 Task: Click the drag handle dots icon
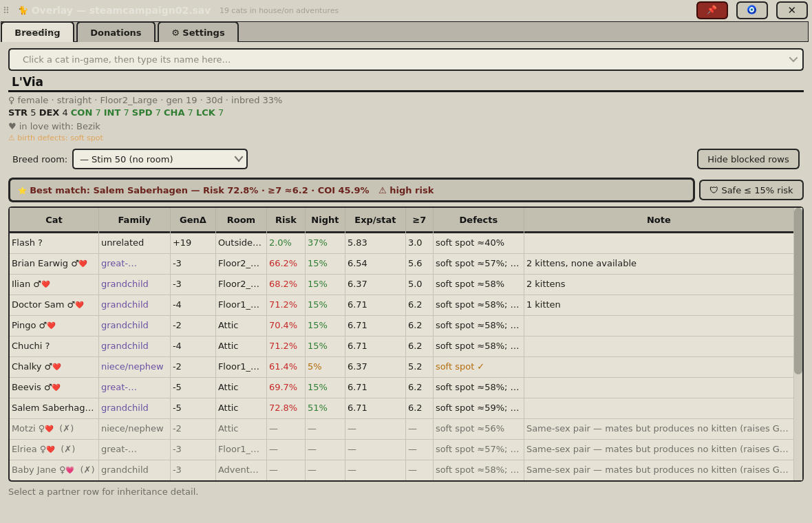point(6,10)
